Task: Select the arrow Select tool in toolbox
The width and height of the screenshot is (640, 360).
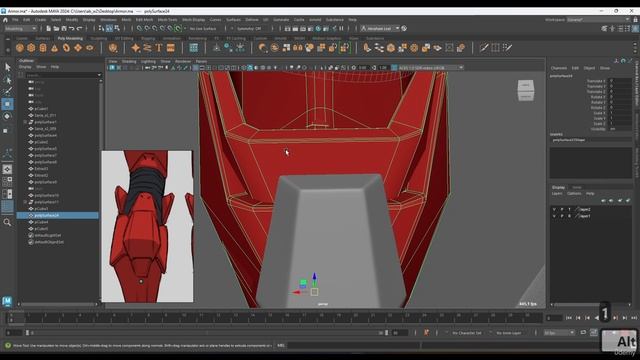Action: 7,67
